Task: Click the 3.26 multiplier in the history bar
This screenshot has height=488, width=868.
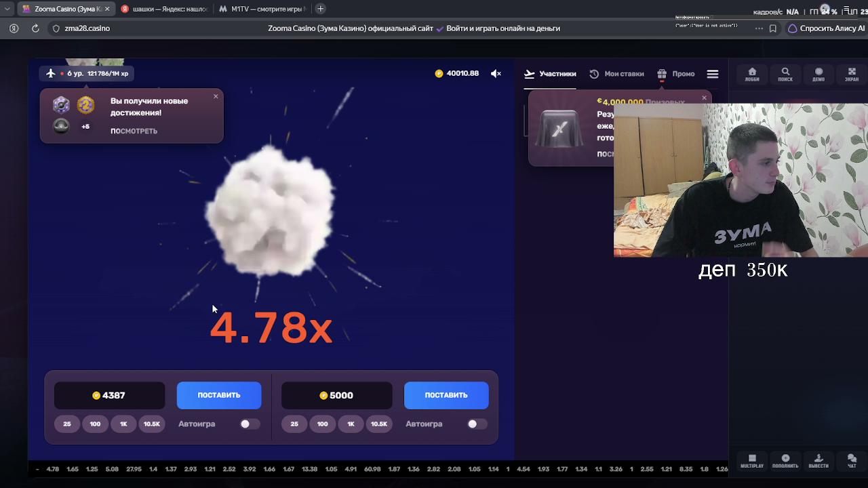Action: [616, 469]
